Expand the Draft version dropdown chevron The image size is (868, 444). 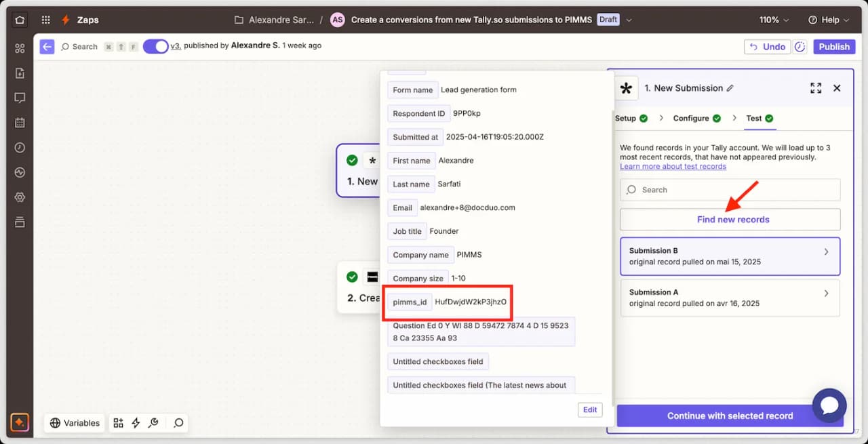pyautogui.click(x=629, y=20)
